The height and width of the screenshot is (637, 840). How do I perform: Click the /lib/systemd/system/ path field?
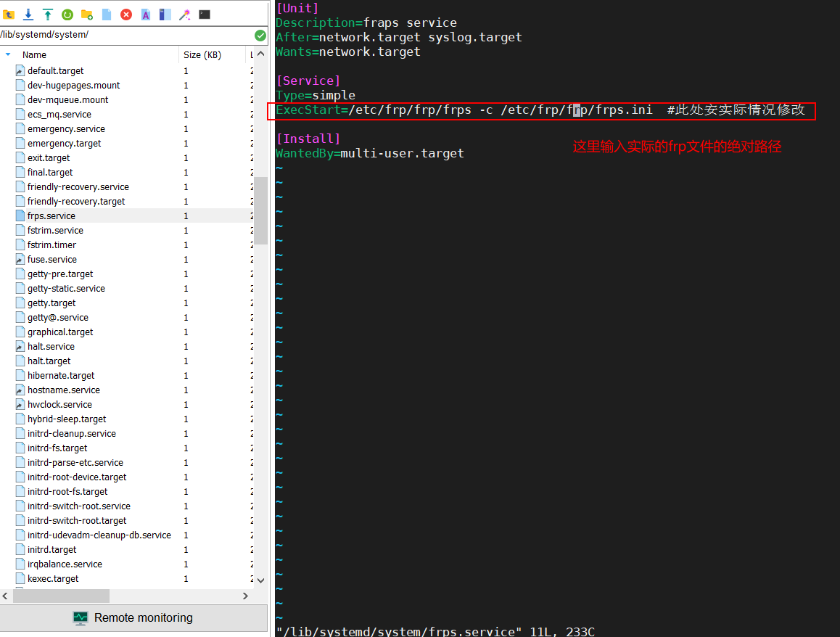click(126, 35)
